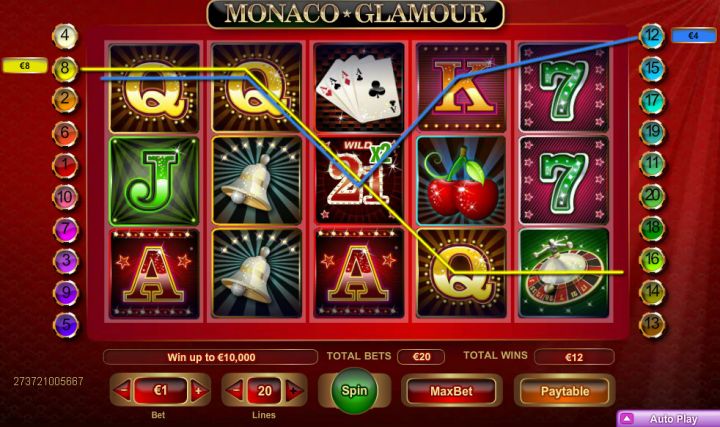Click payline marker number 10
The width and height of the screenshot is (720, 427).
pos(65,197)
